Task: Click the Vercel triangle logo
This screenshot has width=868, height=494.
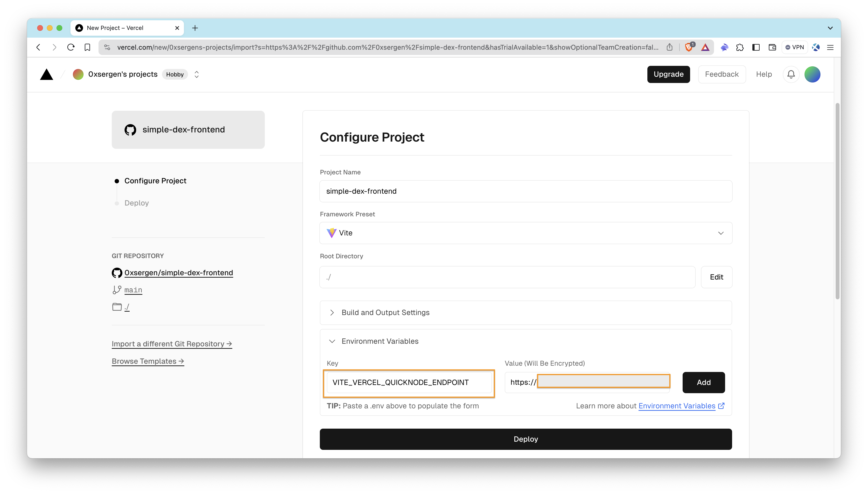Action: (x=47, y=74)
